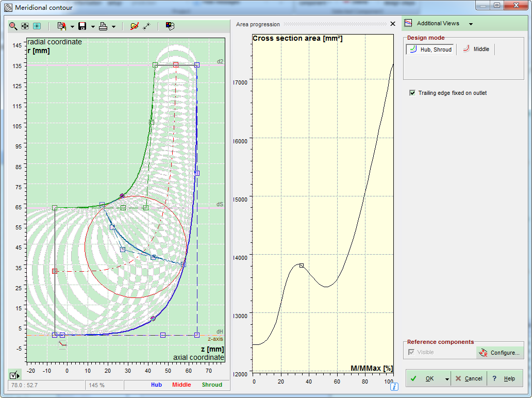Toggle Trailing edge fixed on outlet checkbox
Screen dimensions: 532x398
tap(412, 93)
